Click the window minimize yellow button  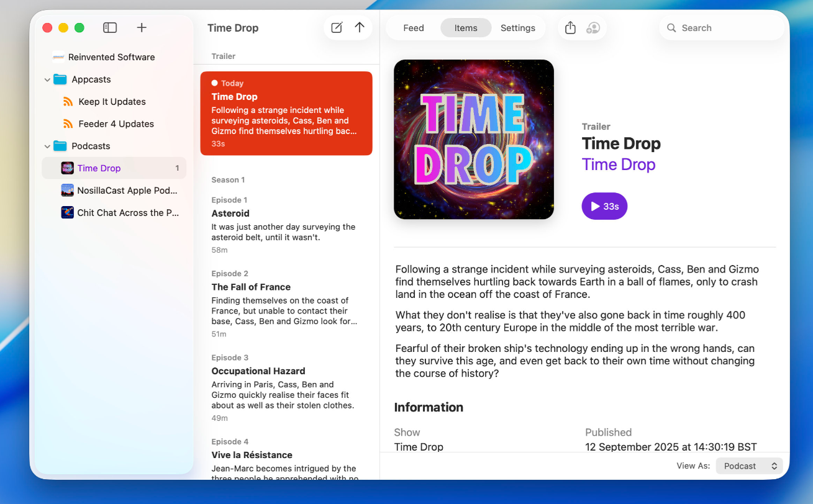(63, 28)
